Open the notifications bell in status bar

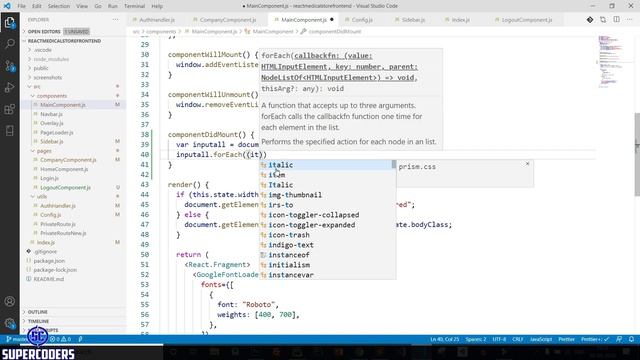coord(631,339)
